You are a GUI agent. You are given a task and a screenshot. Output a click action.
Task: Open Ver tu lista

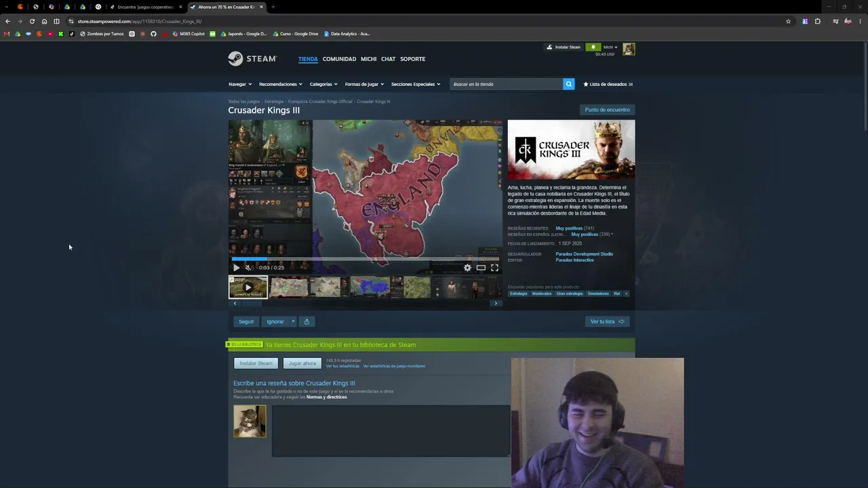click(607, 321)
